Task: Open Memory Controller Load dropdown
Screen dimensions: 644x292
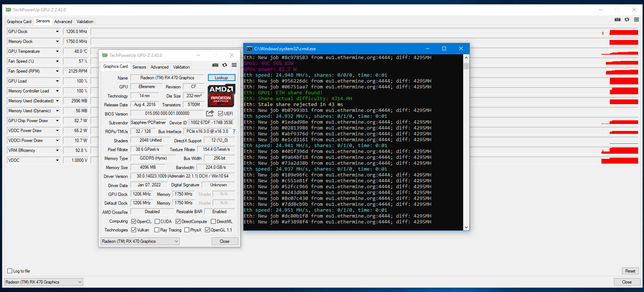Action: (x=57, y=91)
